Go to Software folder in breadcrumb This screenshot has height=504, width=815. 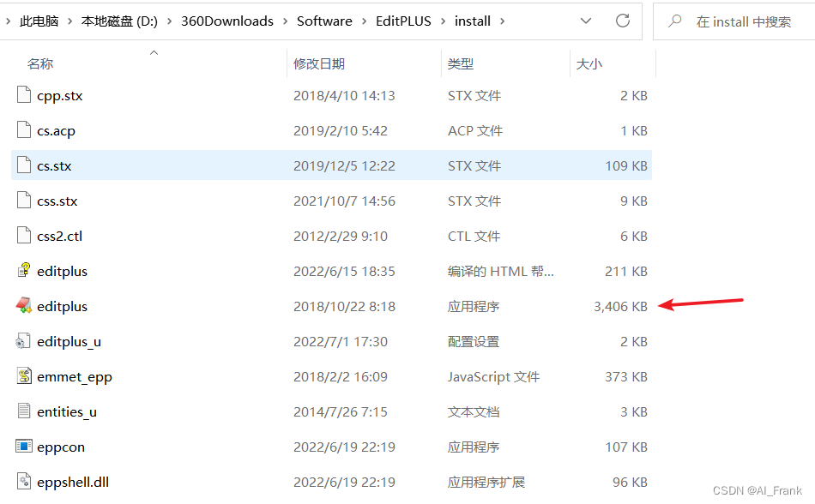click(x=324, y=21)
